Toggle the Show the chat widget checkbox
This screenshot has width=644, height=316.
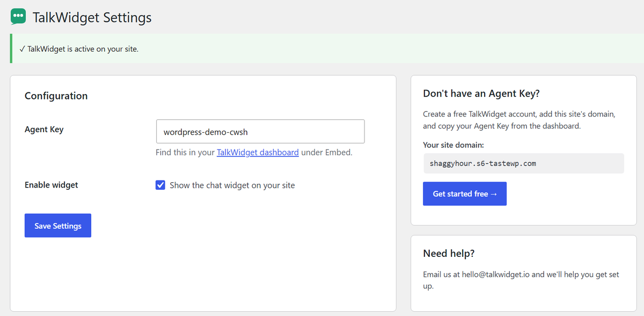pos(160,185)
